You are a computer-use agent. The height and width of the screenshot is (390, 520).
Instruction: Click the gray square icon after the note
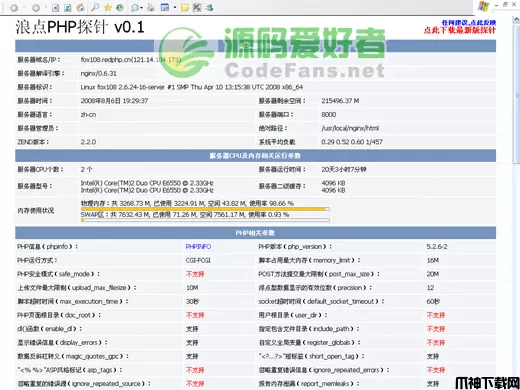pyautogui.click(x=197, y=7)
